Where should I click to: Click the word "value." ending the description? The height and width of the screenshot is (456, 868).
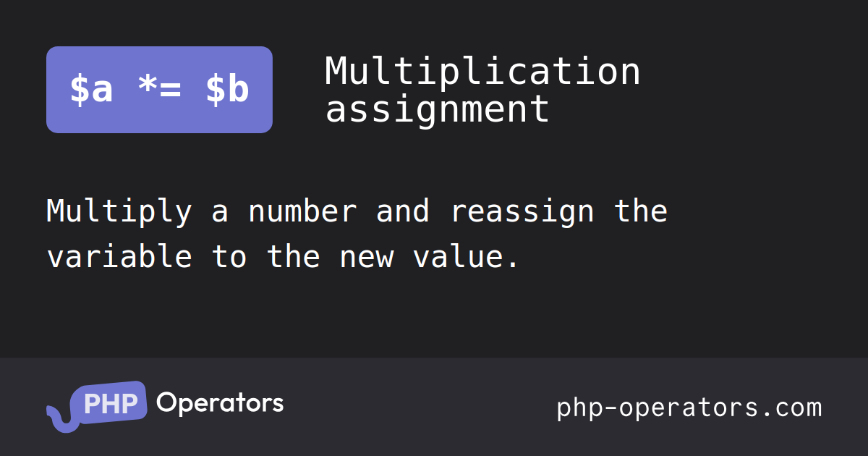467,257
